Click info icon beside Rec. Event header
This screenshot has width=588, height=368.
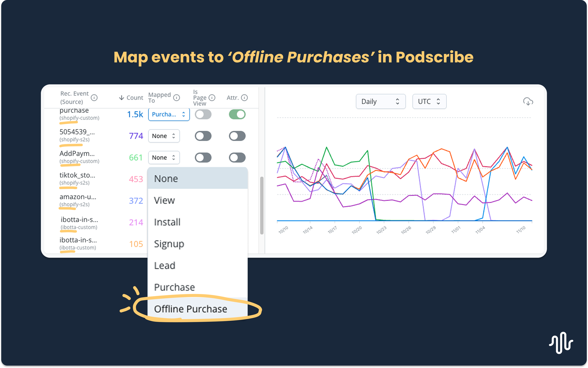94,98
